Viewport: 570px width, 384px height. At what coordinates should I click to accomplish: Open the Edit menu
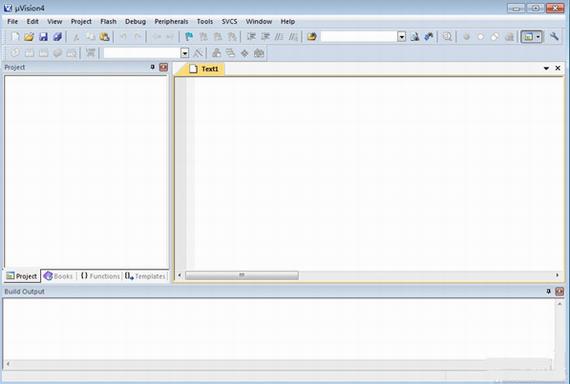(32, 21)
